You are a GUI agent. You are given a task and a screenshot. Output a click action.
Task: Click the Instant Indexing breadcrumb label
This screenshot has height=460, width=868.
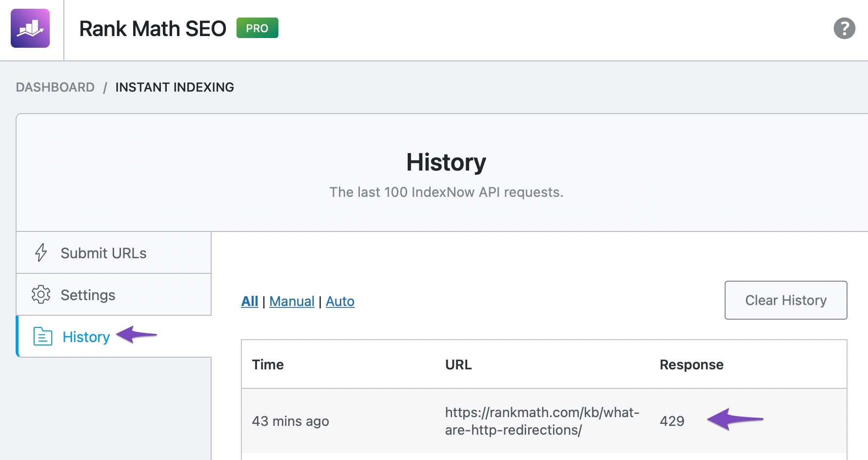click(174, 87)
